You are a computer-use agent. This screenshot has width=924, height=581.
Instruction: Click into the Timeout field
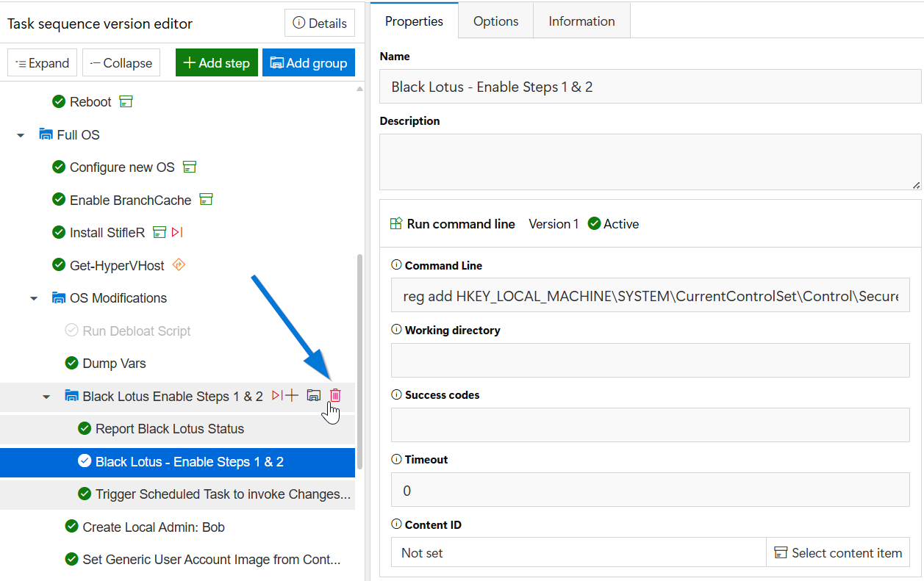pos(651,490)
